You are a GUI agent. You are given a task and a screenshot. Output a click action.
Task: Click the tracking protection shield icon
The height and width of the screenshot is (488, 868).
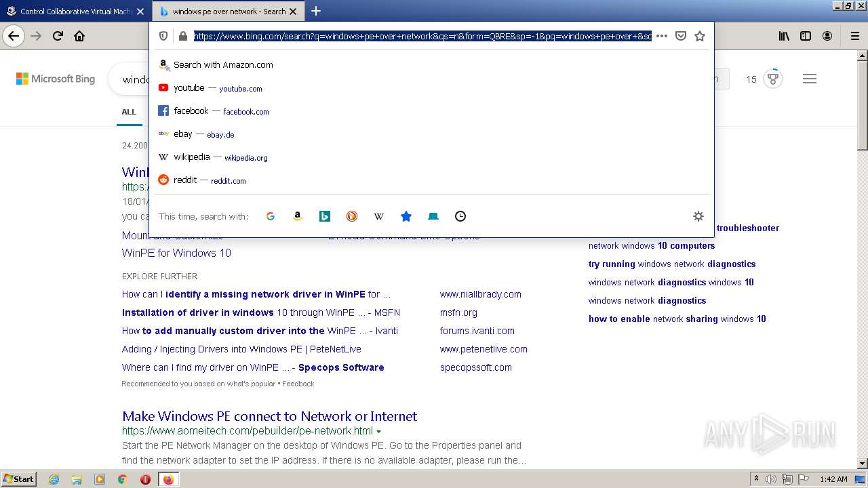(x=163, y=36)
